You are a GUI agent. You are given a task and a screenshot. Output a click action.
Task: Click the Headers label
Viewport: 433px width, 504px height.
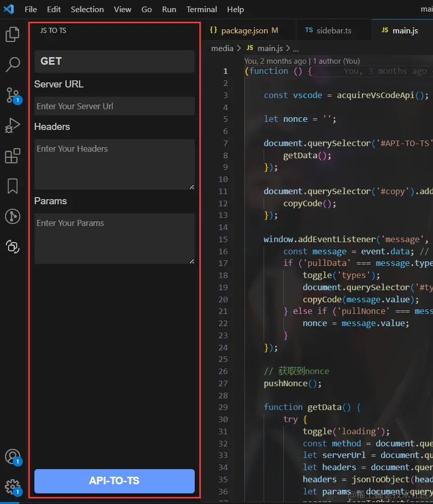tap(52, 127)
